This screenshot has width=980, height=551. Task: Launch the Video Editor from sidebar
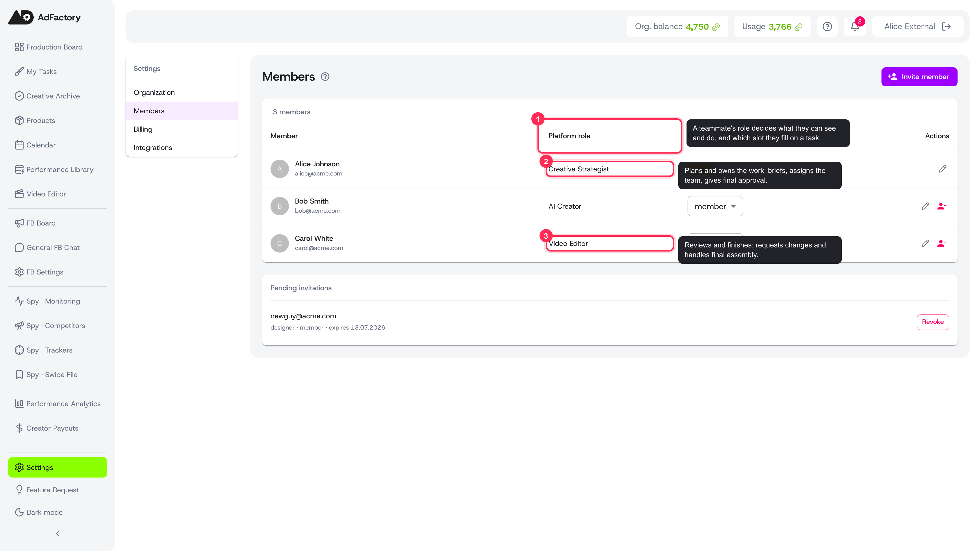coord(57,194)
